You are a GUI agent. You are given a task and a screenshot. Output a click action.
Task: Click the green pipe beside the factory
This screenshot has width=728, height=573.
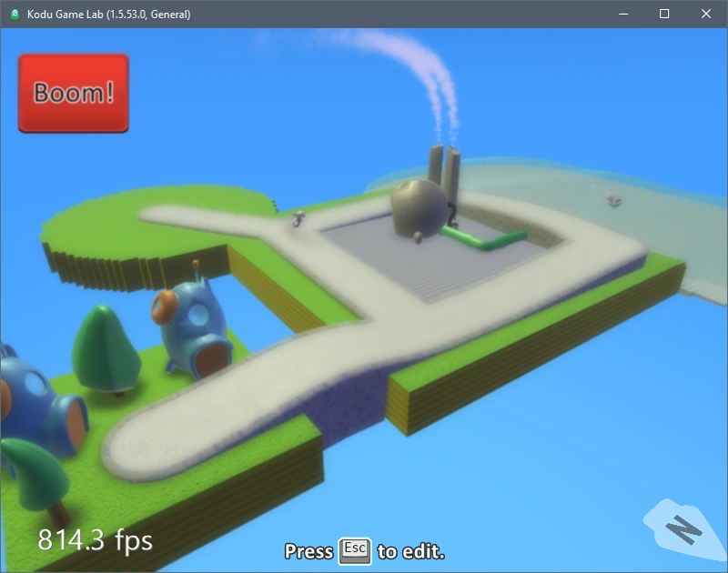tap(484, 238)
